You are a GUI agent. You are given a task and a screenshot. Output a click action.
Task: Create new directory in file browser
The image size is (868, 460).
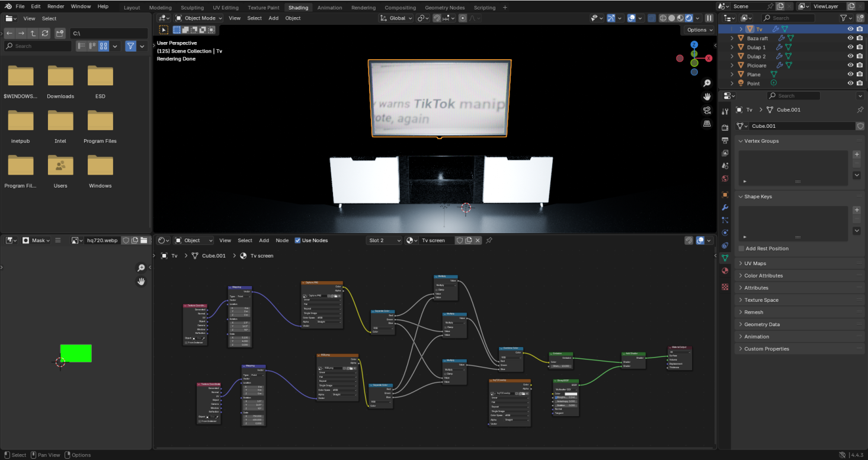point(60,33)
